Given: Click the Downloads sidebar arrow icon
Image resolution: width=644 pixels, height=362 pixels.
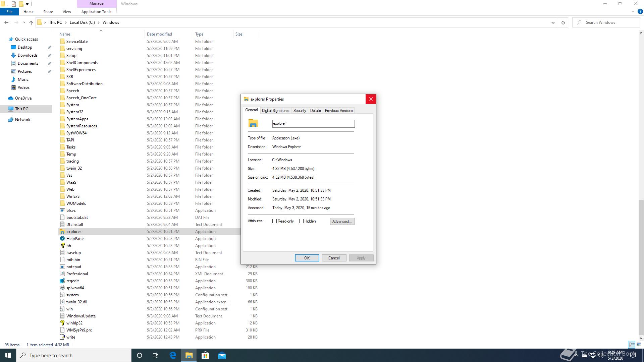Looking at the screenshot, I should click(13, 55).
